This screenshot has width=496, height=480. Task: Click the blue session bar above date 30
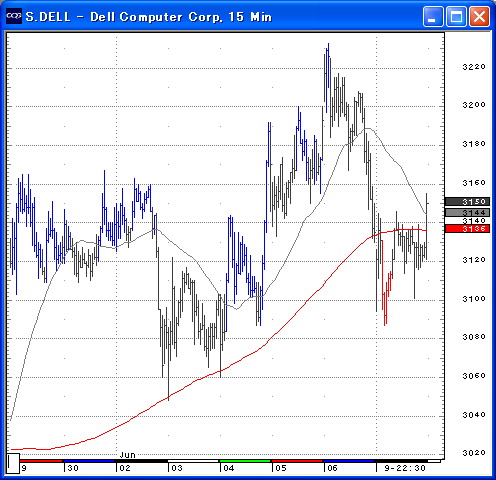click(x=89, y=461)
